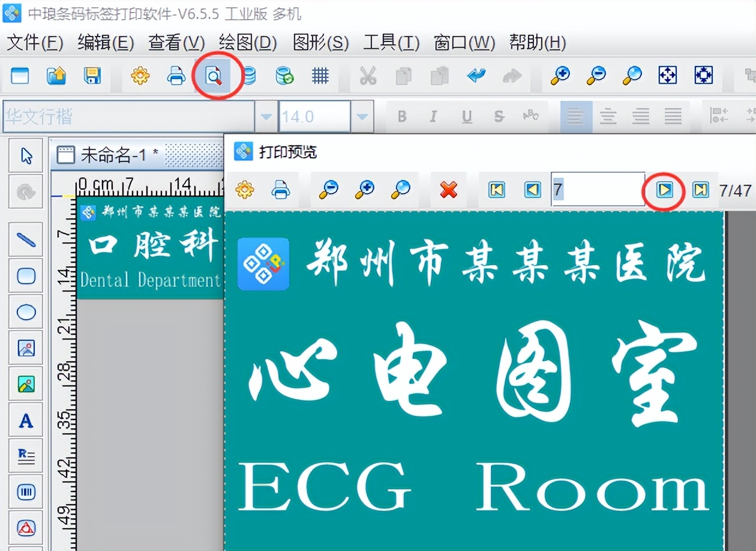Toggle bold text formatting
Screen dimensions: 756x551
(x=402, y=116)
